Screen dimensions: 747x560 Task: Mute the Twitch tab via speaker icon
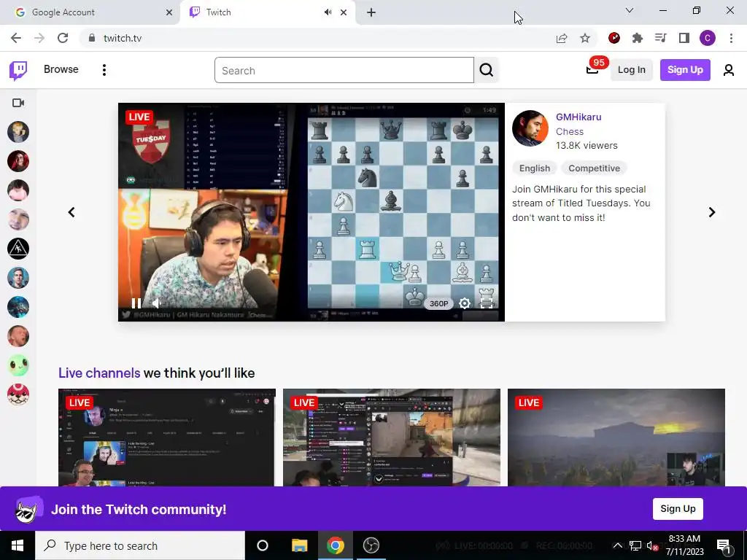point(328,12)
